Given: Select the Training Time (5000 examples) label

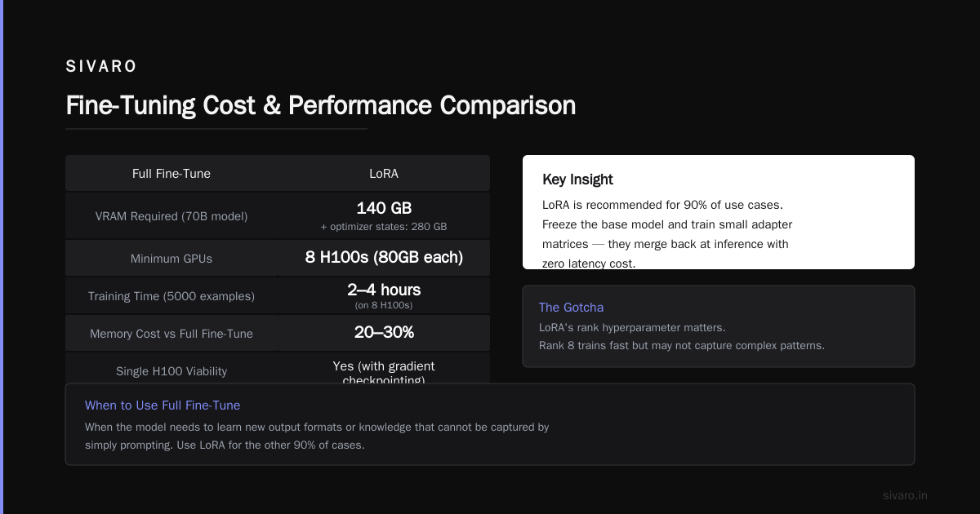Looking at the screenshot, I should click(171, 296).
